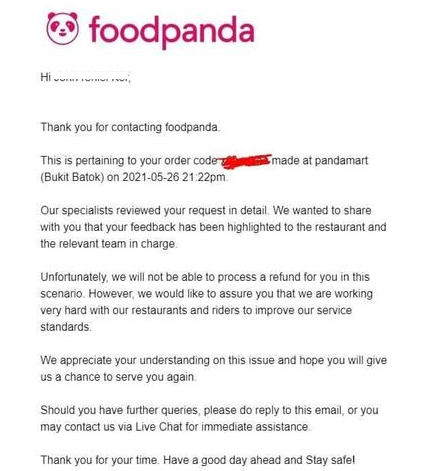
Task: Click 'chance to serve you again' text
Action: coord(130,377)
